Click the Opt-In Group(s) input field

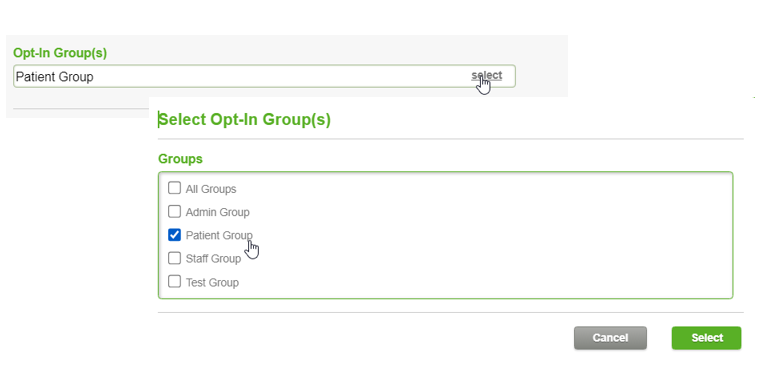(264, 76)
